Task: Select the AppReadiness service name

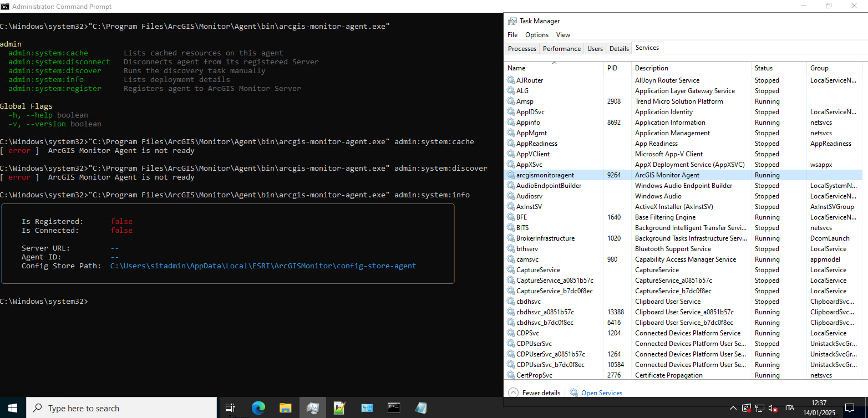Action: (x=537, y=144)
